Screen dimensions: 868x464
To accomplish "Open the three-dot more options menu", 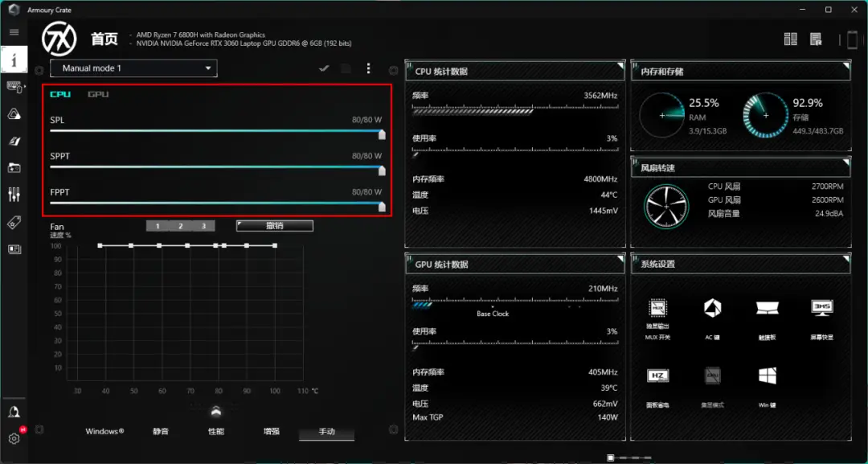I will point(369,68).
